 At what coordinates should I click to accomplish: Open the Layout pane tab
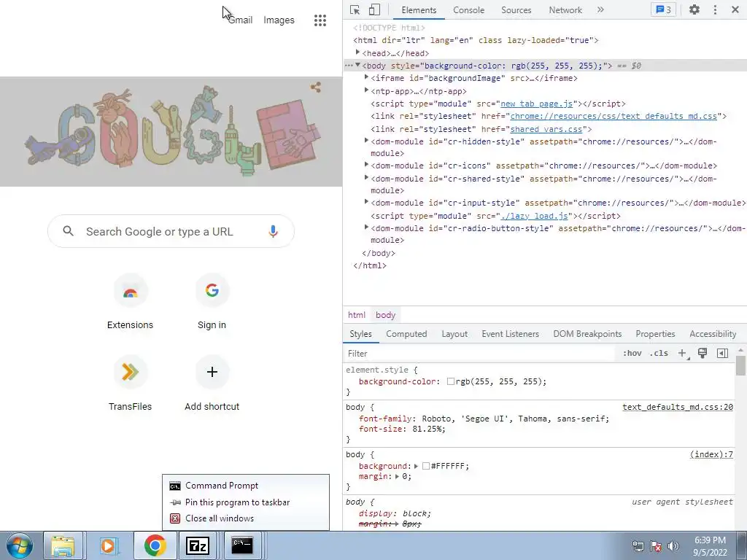click(x=454, y=334)
